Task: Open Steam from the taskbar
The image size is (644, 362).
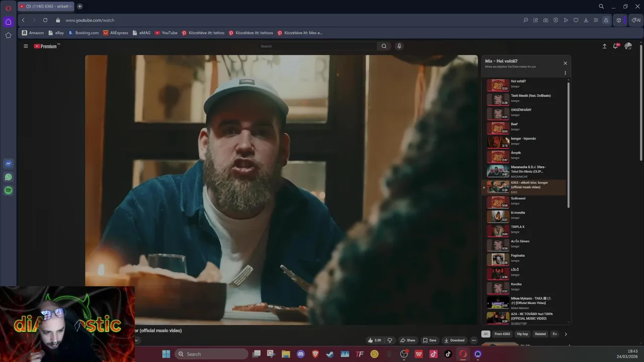Action: (330, 354)
